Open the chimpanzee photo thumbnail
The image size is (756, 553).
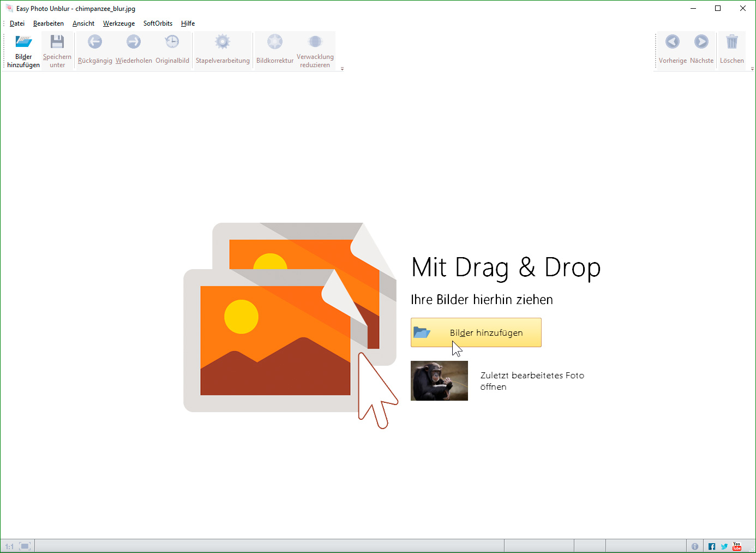(x=439, y=380)
